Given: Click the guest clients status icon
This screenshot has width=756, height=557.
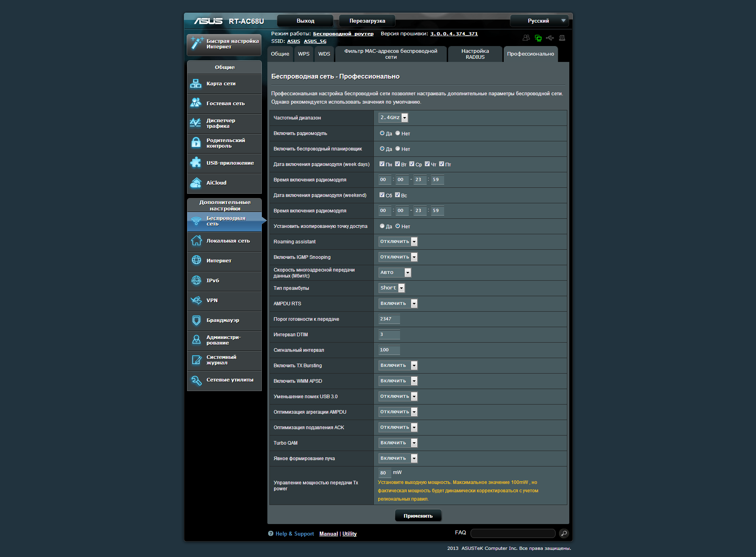Looking at the screenshot, I should click(526, 38).
